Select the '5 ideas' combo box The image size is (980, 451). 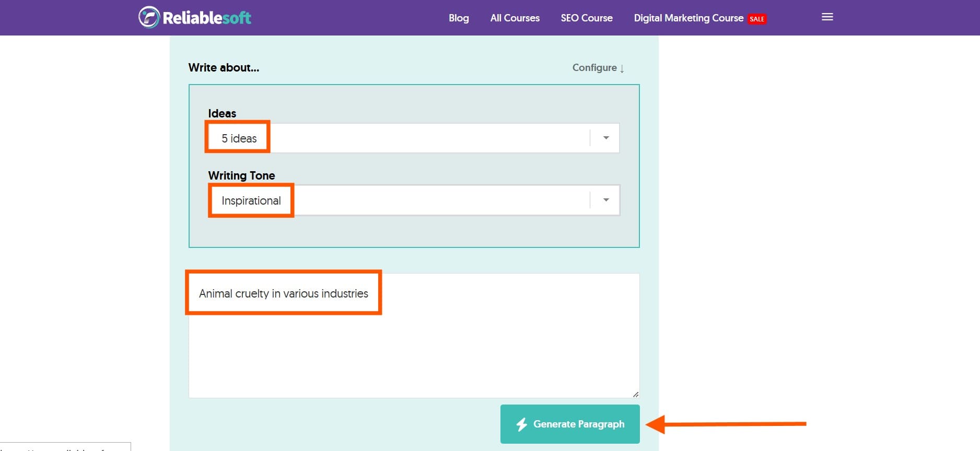click(414, 138)
